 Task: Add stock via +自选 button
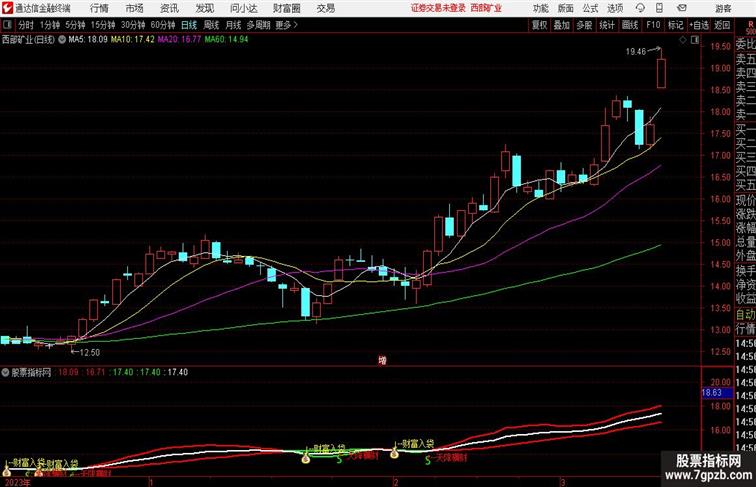pyautogui.click(x=699, y=25)
